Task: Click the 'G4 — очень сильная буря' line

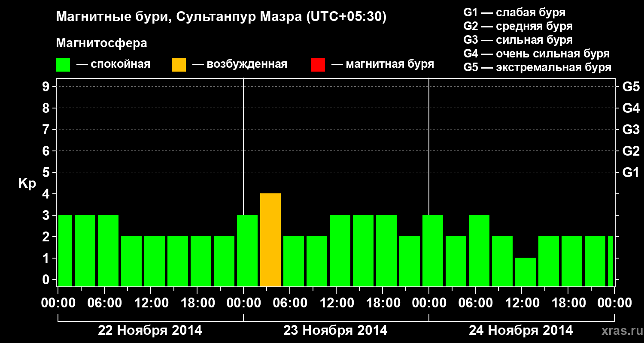Action: (536, 54)
